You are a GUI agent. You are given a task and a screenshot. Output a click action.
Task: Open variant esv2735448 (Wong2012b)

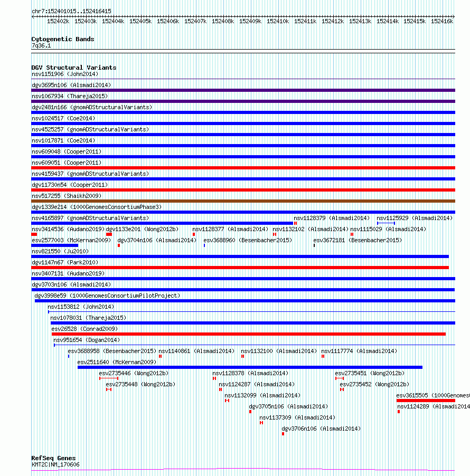[x=140, y=384]
